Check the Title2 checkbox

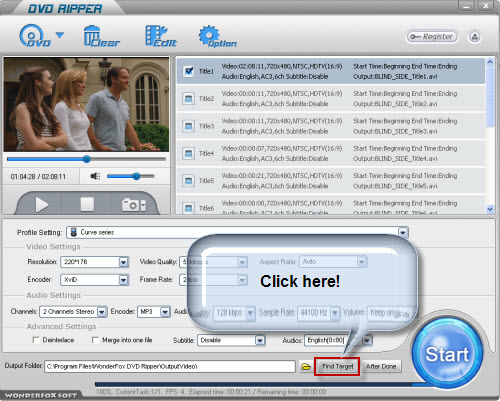[189, 99]
